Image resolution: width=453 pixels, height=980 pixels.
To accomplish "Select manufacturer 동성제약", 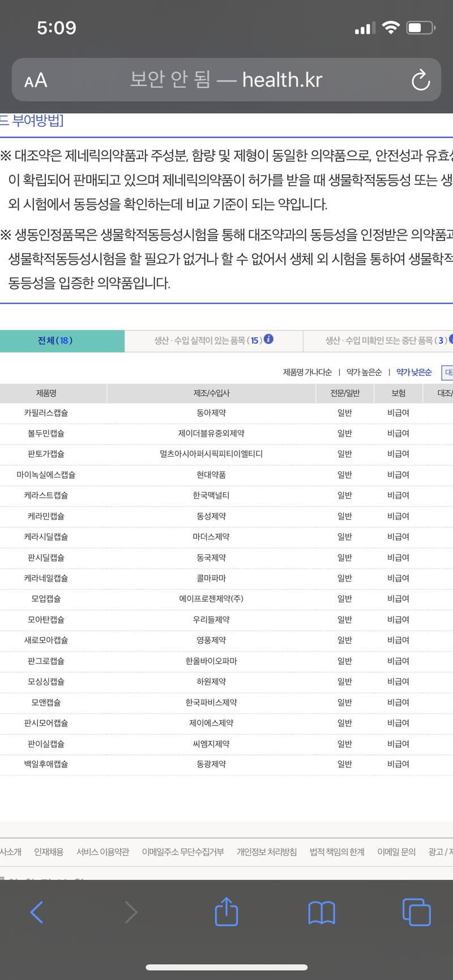I will click(x=211, y=516).
